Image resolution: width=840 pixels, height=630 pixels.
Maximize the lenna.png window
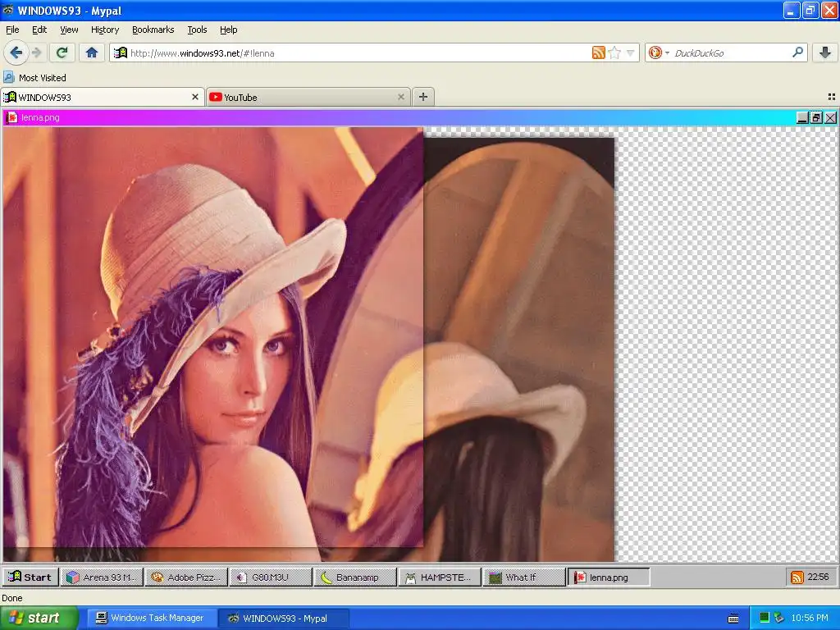[x=816, y=118]
